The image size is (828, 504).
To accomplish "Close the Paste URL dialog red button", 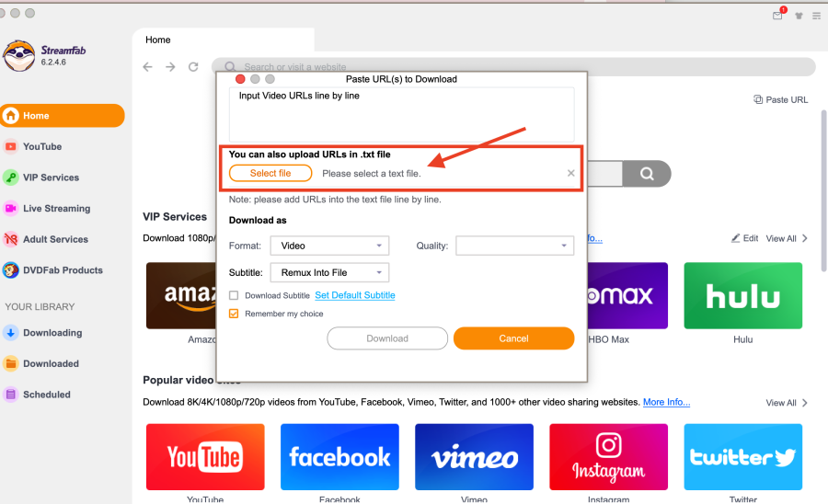I will (240, 79).
